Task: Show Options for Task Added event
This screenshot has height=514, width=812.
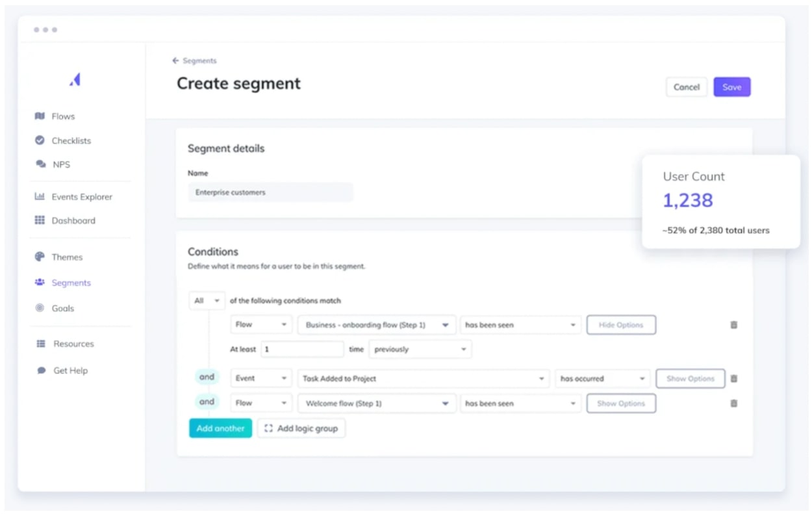Action: [691, 379]
